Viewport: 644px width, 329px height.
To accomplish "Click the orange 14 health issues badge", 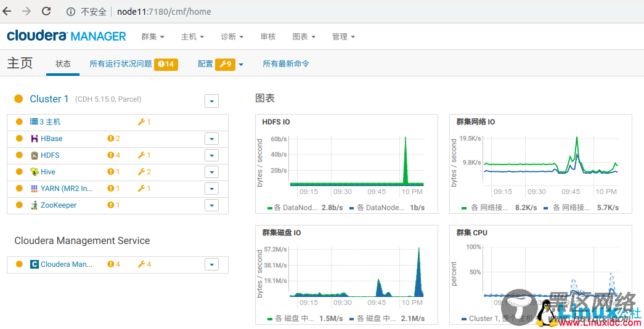I will tap(166, 64).
